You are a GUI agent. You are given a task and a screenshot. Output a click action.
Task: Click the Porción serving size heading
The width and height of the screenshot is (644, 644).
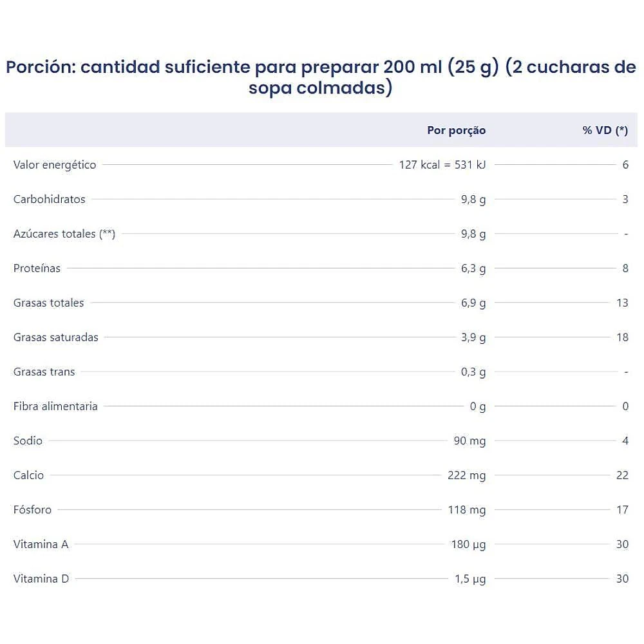(321, 77)
